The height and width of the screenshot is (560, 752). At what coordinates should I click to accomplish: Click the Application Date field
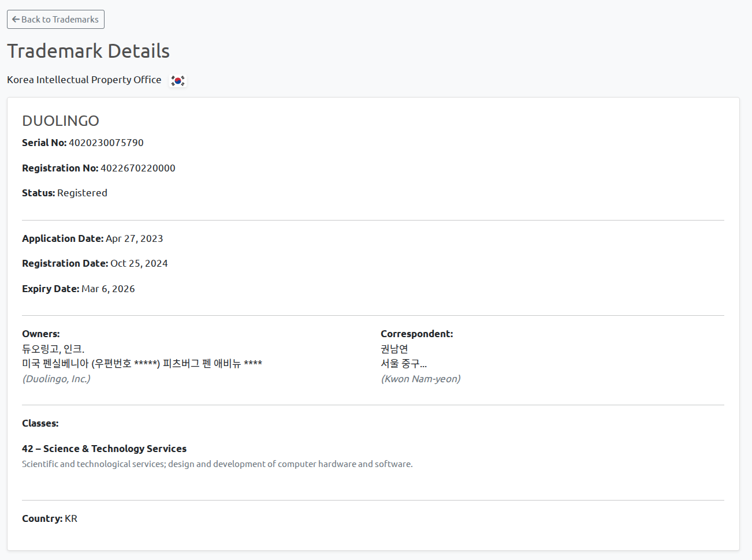click(92, 238)
